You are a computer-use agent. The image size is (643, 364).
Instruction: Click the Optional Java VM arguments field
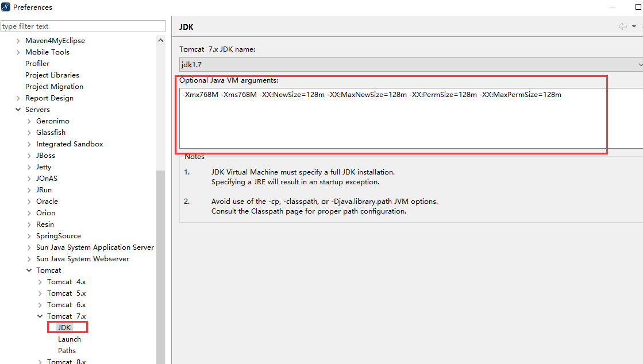(x=411, y=118)
